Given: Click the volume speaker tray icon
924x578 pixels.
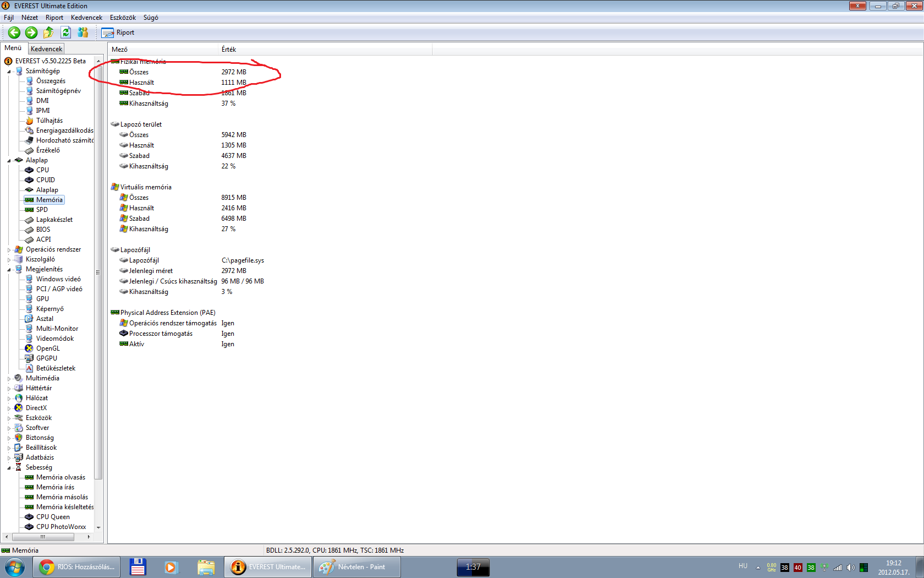Looking at the screenshot, I should [x=851, y=568].
